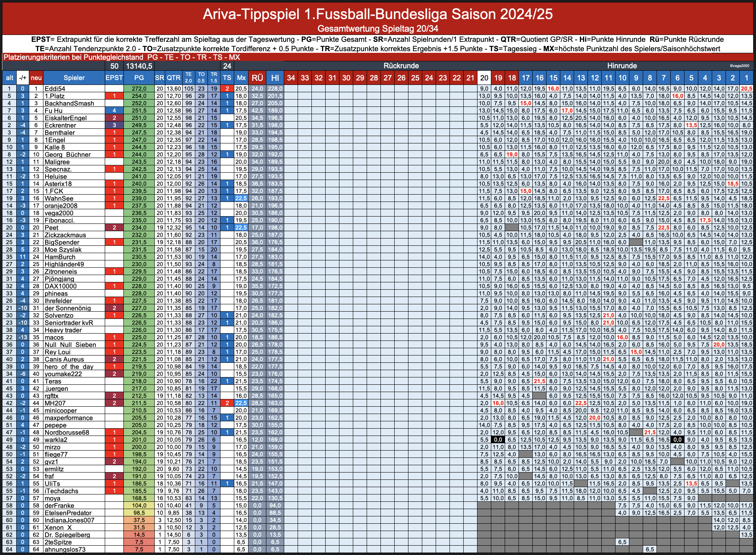Select matchday 34 column header
Image resolution: width=756 pixels, height=555 pixels.
[x=291, y=78]
